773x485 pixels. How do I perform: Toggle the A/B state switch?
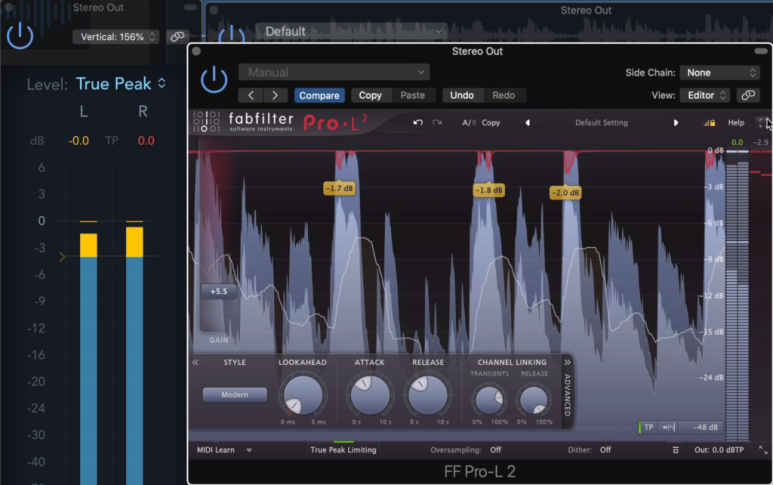pos(468,123)
